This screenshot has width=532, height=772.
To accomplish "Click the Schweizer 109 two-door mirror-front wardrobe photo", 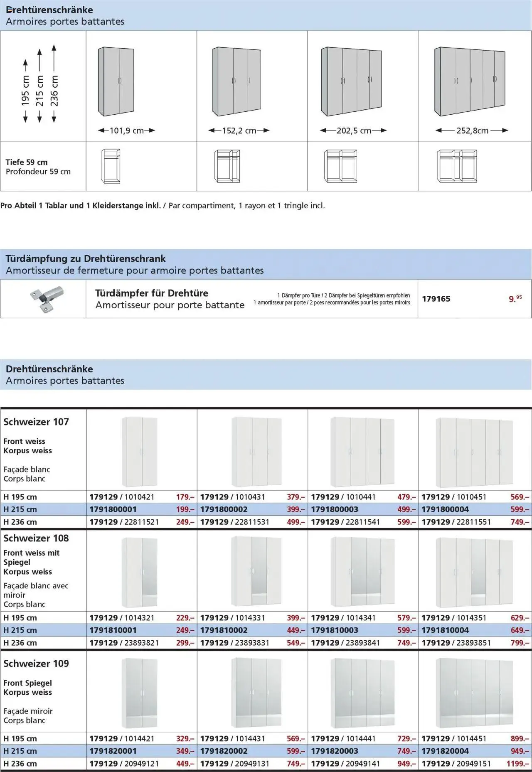I will click(140, 693).
